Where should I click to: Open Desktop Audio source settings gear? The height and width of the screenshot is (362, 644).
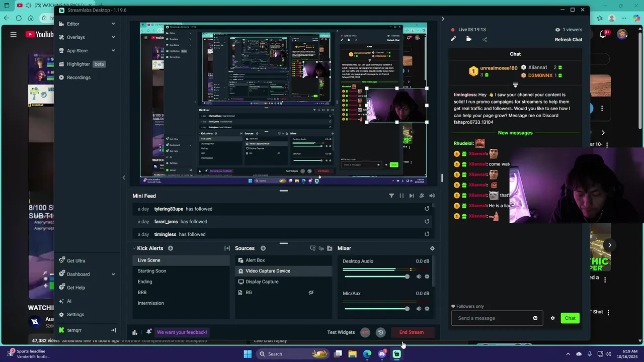[x=427, y=277]
